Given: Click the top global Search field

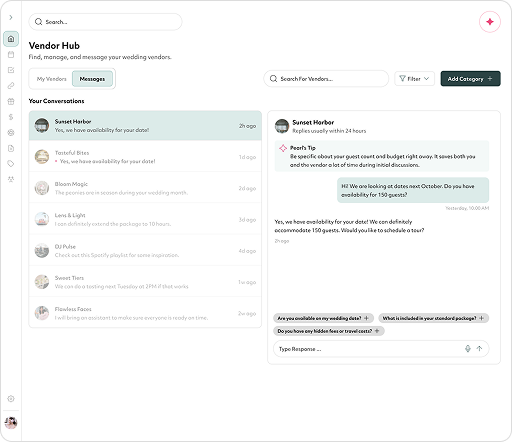Looking at the screenshot, I should point(105,22).
